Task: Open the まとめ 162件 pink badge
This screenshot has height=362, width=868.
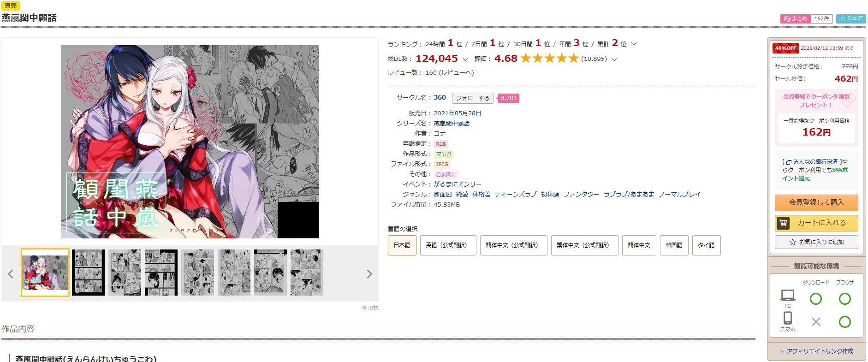Action: (x=806, y=18)
